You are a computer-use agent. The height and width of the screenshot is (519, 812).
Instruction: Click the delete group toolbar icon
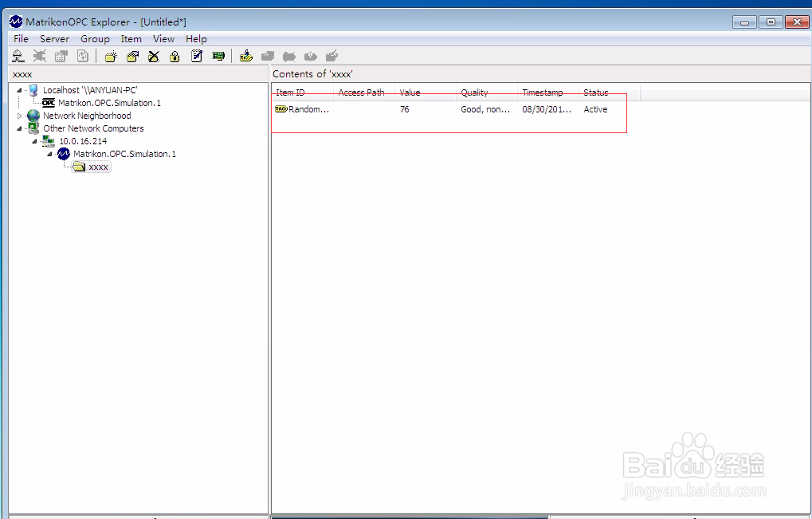[x=153, y=56]
